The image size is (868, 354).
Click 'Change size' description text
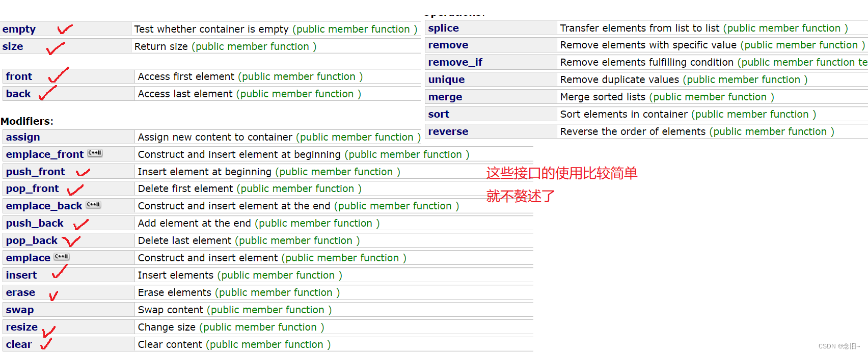(x=167, y=327)
